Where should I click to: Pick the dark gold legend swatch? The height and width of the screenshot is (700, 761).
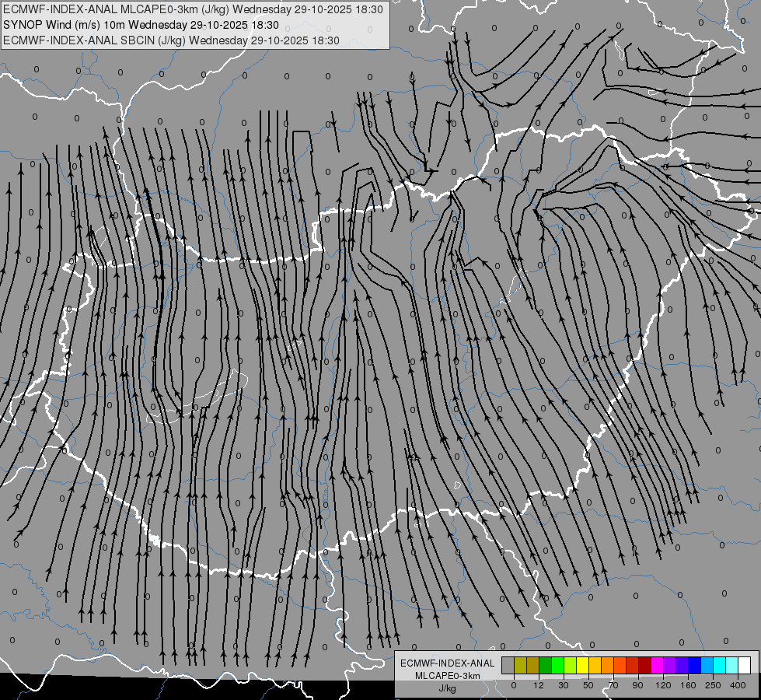[533, 665]
